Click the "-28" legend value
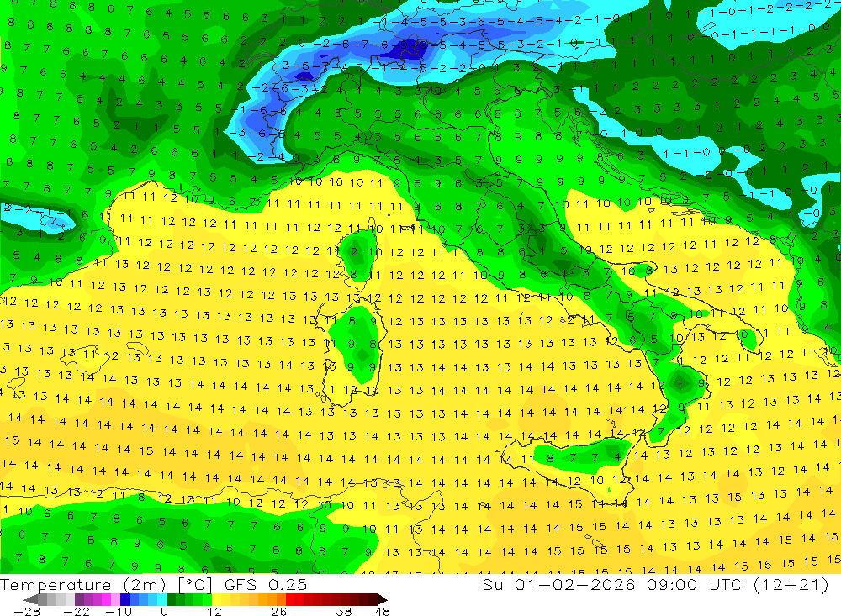Screen dimensions: 841x616 click(27, 611)
